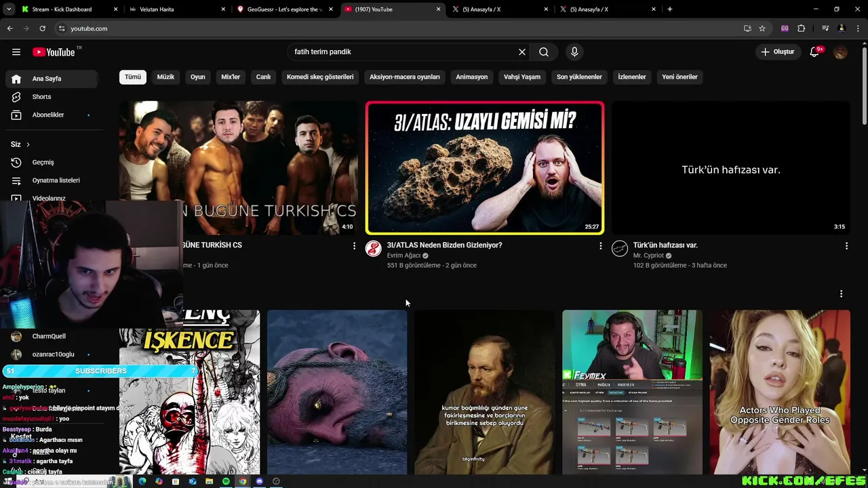Open Türk'ün hafızası var thumbnail
The width and height of the screenshot is (868, 488).
pyautogui.click(x=731, y=168)
